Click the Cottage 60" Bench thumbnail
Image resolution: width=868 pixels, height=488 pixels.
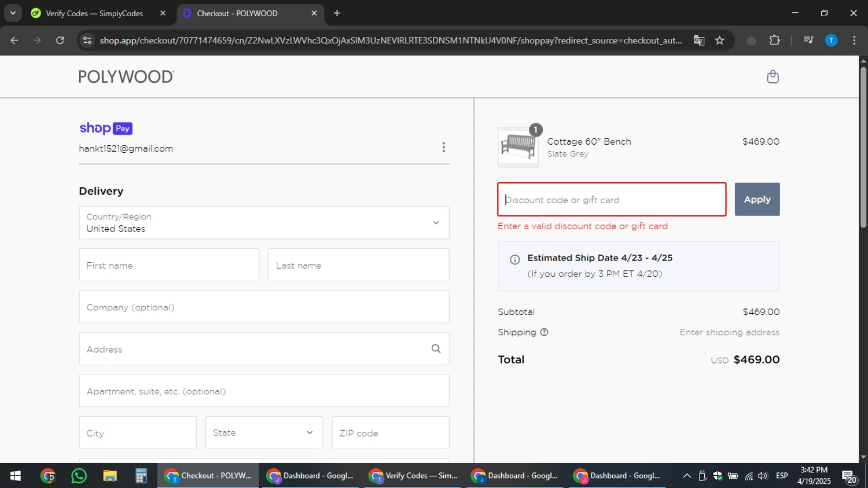(x=518, y=147)
